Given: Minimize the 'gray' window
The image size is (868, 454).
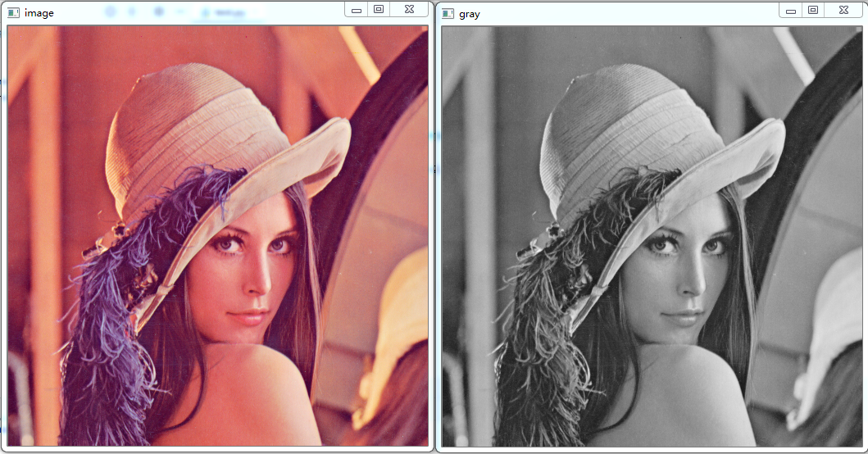Looking at the screenshot, I should pyautogui.click(x=790, y=10).
